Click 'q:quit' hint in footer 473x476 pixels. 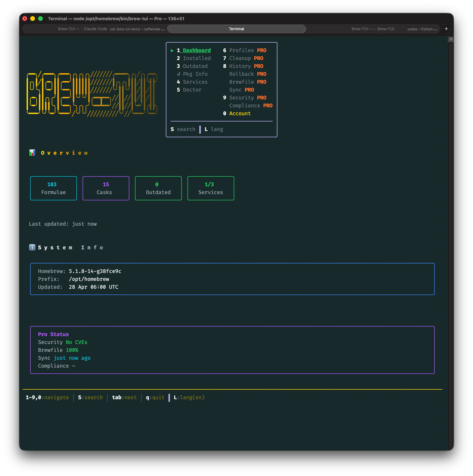(155, 397)
